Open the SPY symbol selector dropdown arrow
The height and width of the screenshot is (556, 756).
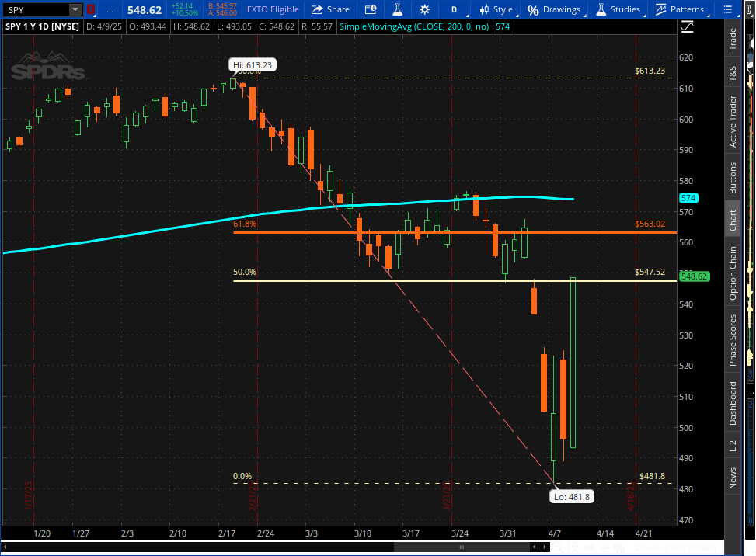coord(75,9)
